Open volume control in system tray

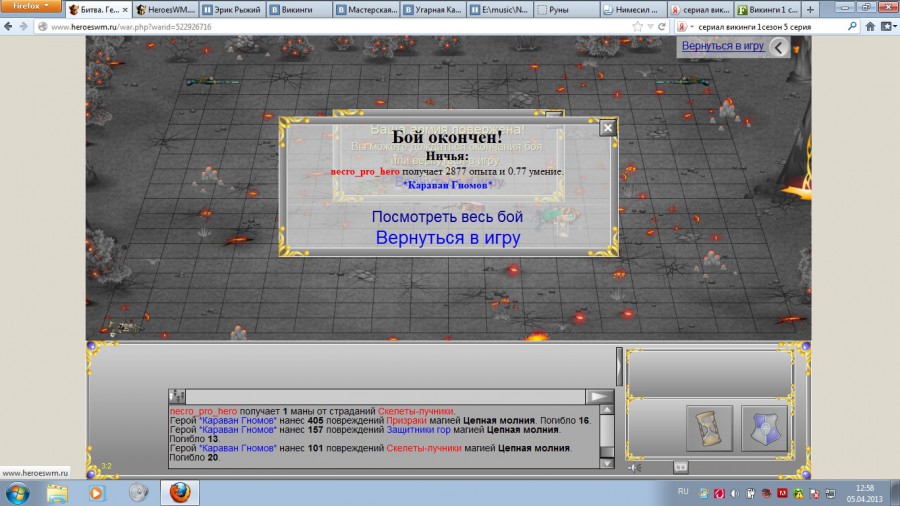[735, 493]
